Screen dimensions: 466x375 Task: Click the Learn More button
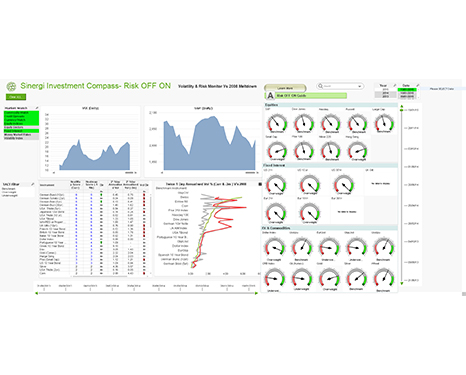tap(285, 88)
